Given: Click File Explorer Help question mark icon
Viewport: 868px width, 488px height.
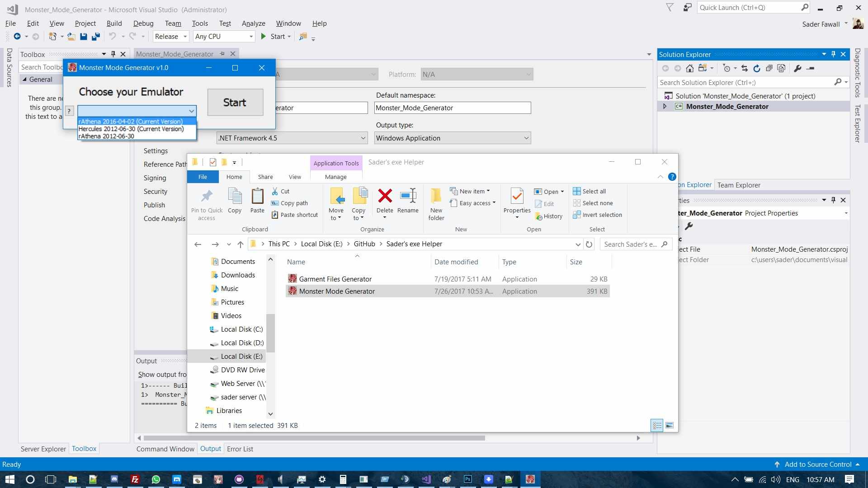Looking at the screenshot, I should click(672, 177).
